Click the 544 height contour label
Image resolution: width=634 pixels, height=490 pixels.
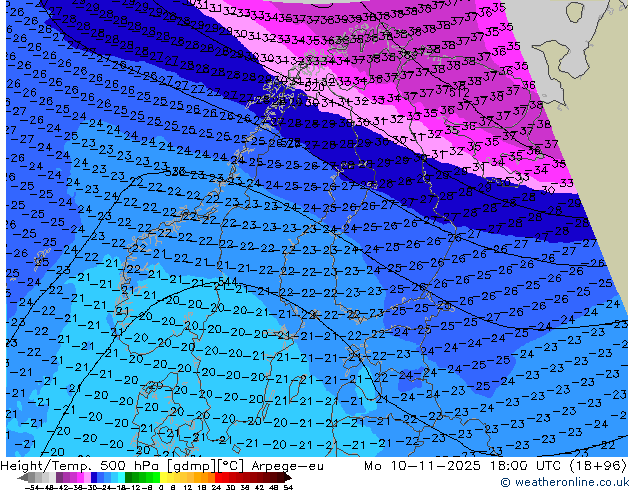pos(227,281)
